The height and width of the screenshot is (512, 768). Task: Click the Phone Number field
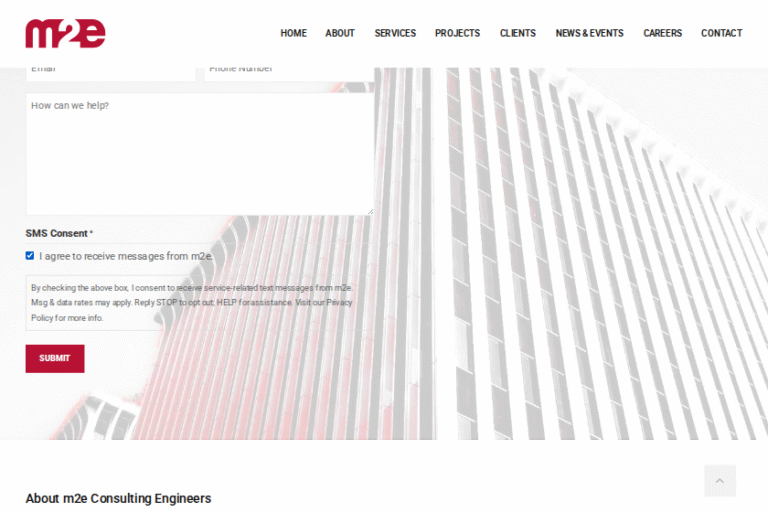(x=289, y=72)
